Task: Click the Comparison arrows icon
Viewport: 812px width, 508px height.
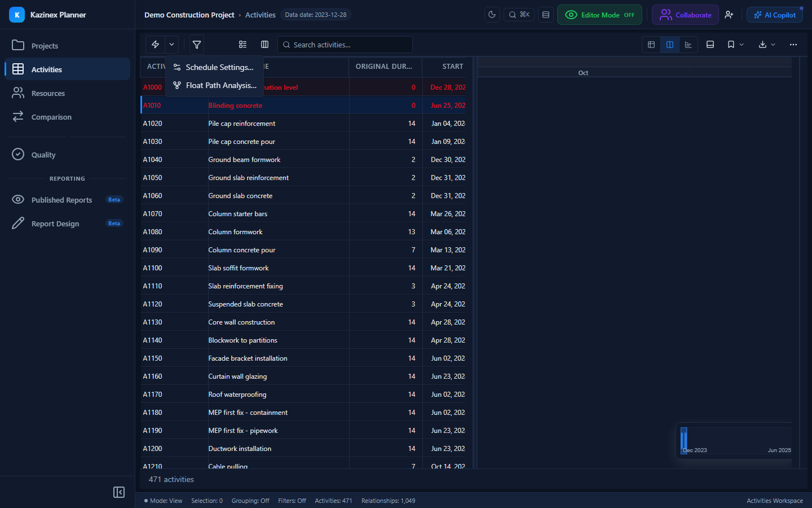Action: point(18,116)
